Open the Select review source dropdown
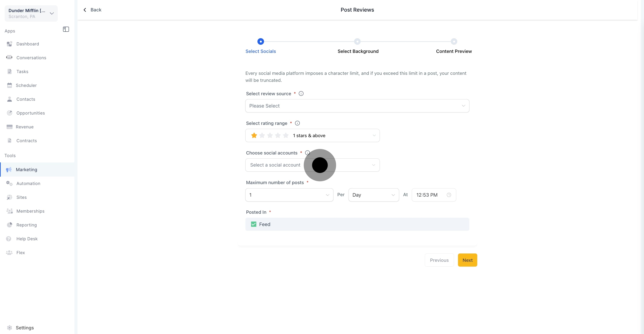The image size is (644, 334). click(x=357, y=106)
